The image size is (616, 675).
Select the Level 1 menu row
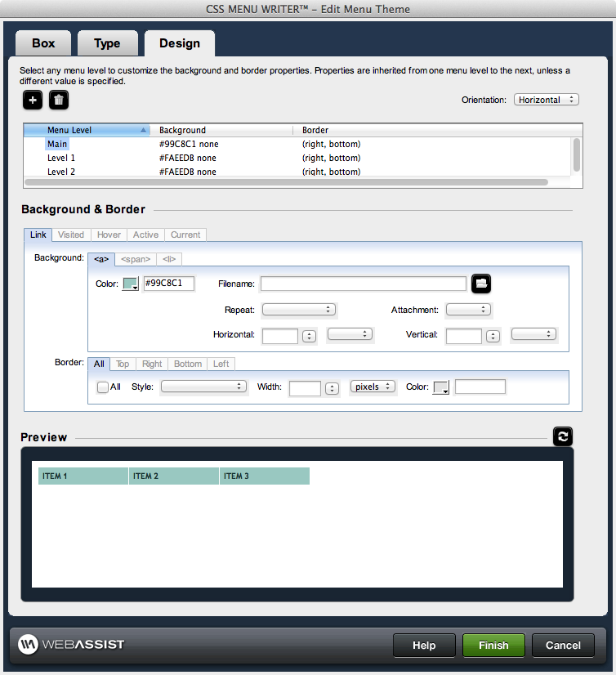coord(297,158)
